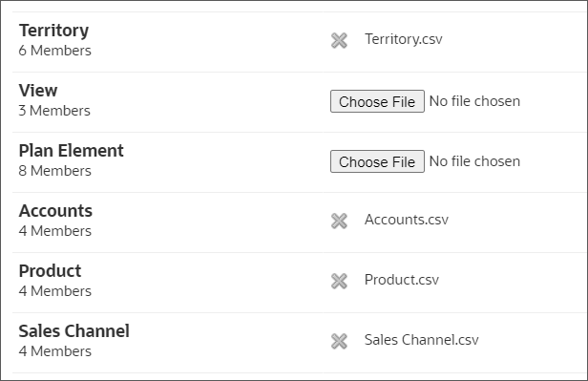Screen dimensions: 588x381
Task: Remove the Accounts.csv file
Action: (339, 221)
